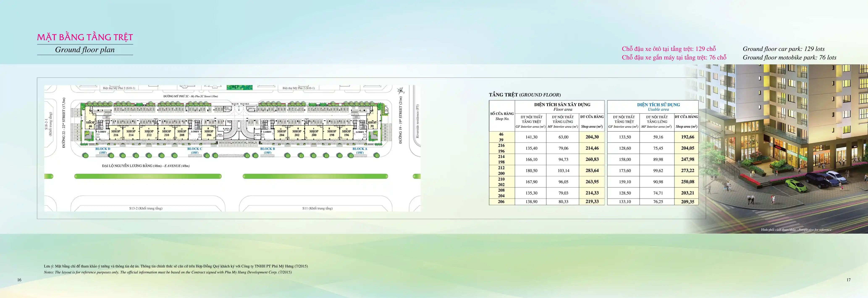Click SHOP 208 on the floor plan
The width and height of the screenshot is (868, 298).
182,133
